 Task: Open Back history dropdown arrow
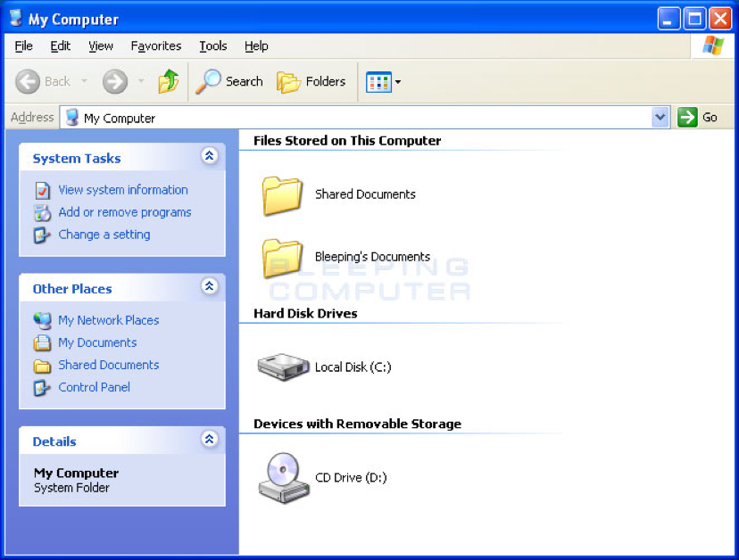(x=85, y=81)
